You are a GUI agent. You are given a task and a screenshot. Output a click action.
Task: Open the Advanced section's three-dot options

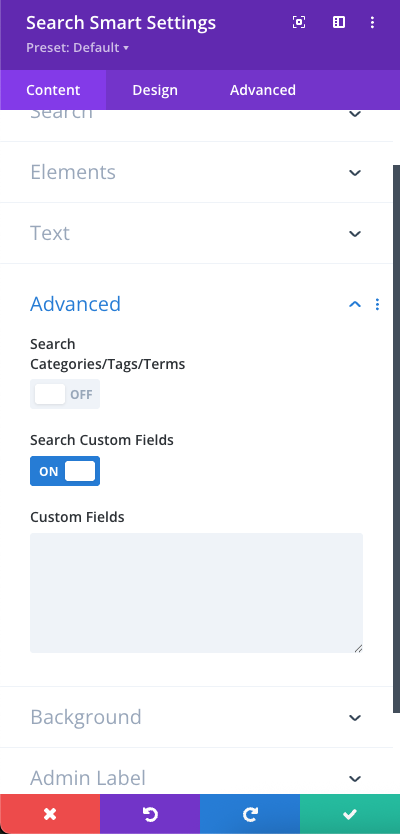377,304
